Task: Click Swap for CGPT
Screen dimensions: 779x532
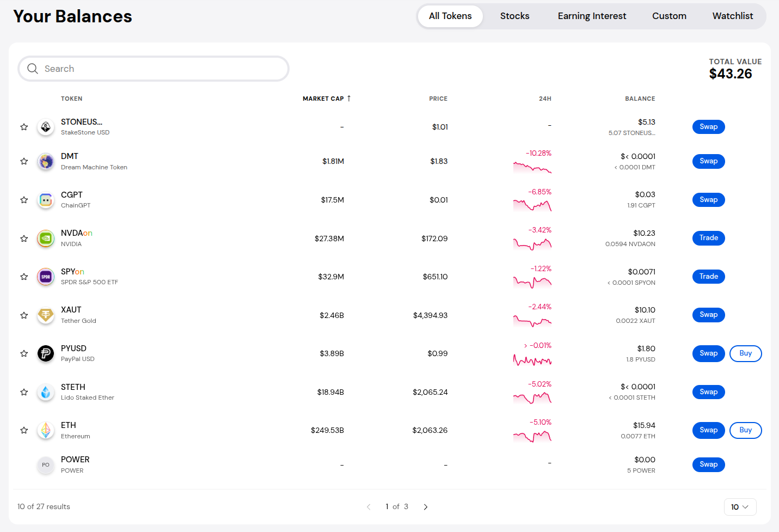Action: click(708, 200)
